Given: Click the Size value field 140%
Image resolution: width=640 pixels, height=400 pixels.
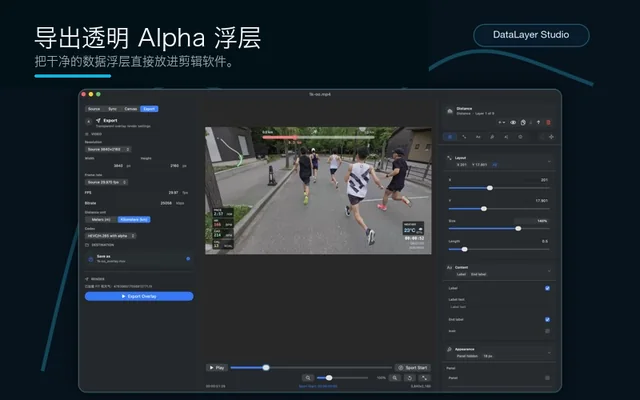Looking at the screenshot, I should pyautogui.click(x=531, y=221).
